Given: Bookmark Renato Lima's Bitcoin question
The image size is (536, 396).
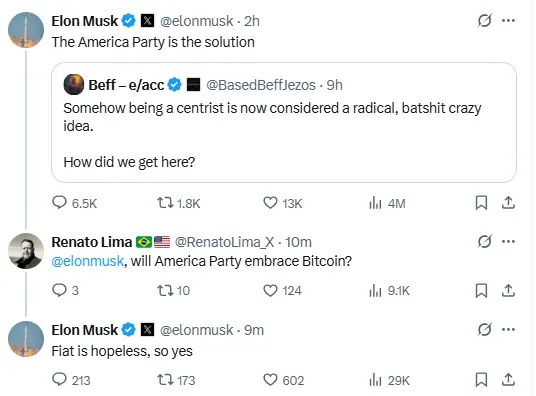Looking at the screenshot, I should pyautogui.click(x=481, y=291).
